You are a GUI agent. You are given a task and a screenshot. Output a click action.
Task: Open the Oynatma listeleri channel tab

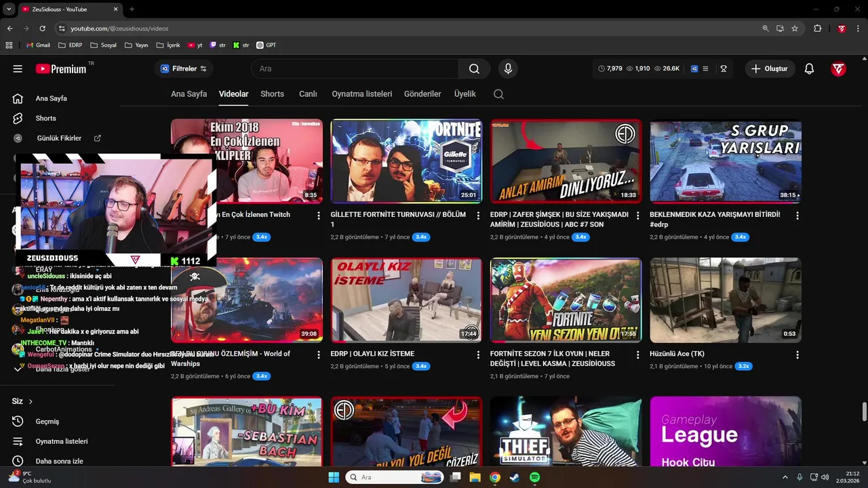pos(361,94)
